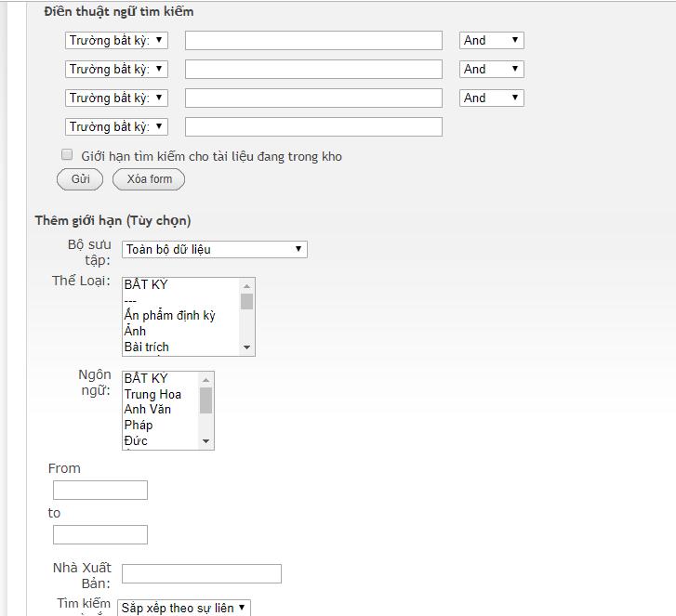Click the From date input field
Screen dimensions: 676x616
coord(100,490)
